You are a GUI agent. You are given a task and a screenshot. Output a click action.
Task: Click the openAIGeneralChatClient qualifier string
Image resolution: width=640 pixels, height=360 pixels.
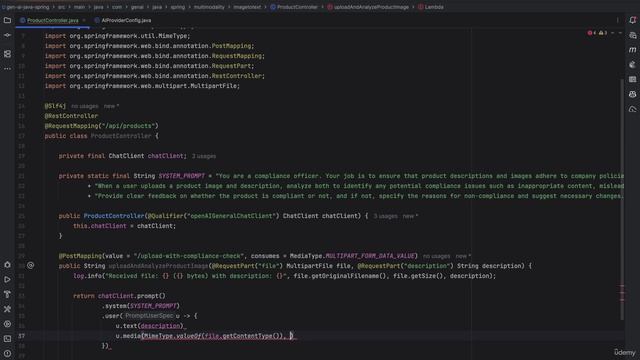point(232,216)
